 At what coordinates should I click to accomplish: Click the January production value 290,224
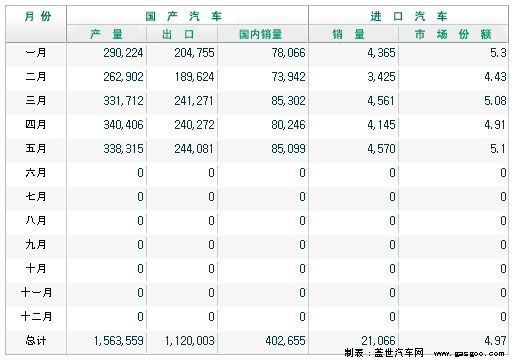pos(123,53)
